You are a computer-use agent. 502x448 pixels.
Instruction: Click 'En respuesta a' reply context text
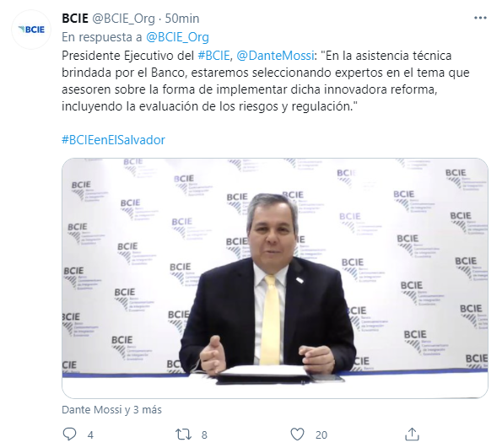point(102,37)
